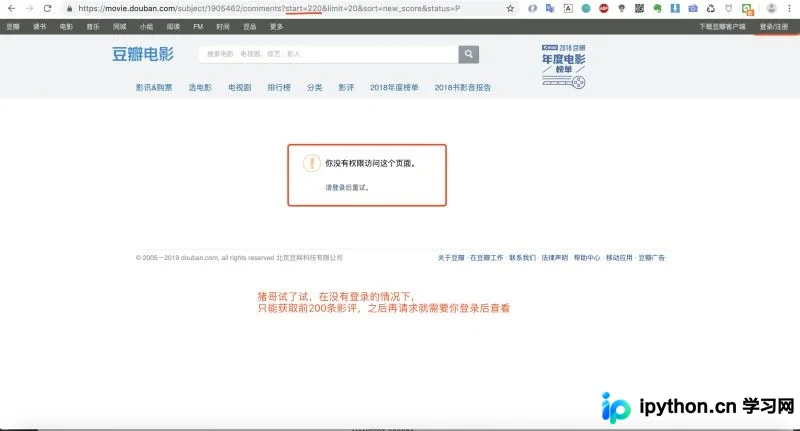Click the 豆瓣电影 logo
Screen dimensions: 800x431
(143, 54)
